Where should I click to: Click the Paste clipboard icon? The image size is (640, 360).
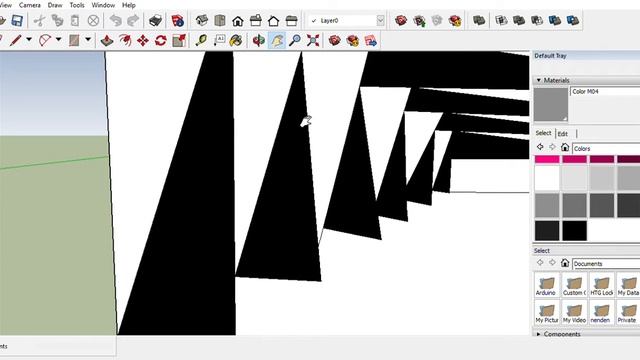coord(75,20)
